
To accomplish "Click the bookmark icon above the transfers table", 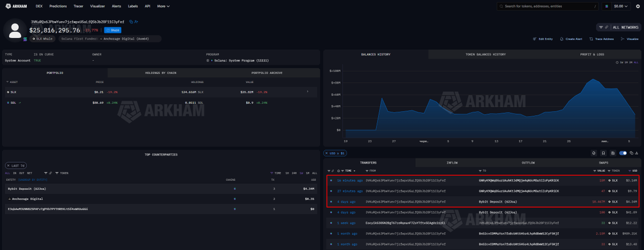I will (603, 153).
